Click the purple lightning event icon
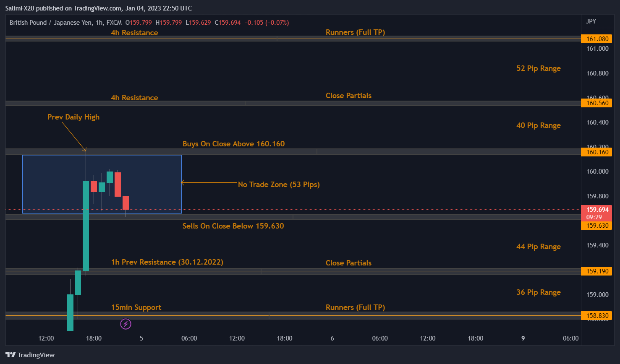Viewport: 620px width, 364px height. 126,324
